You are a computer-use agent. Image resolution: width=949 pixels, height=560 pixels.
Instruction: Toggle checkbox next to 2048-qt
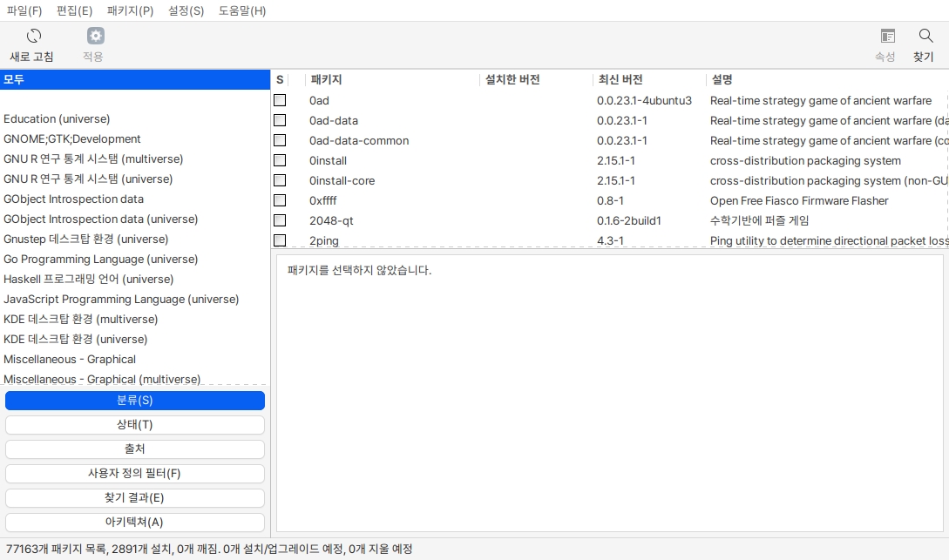point(280,220)
